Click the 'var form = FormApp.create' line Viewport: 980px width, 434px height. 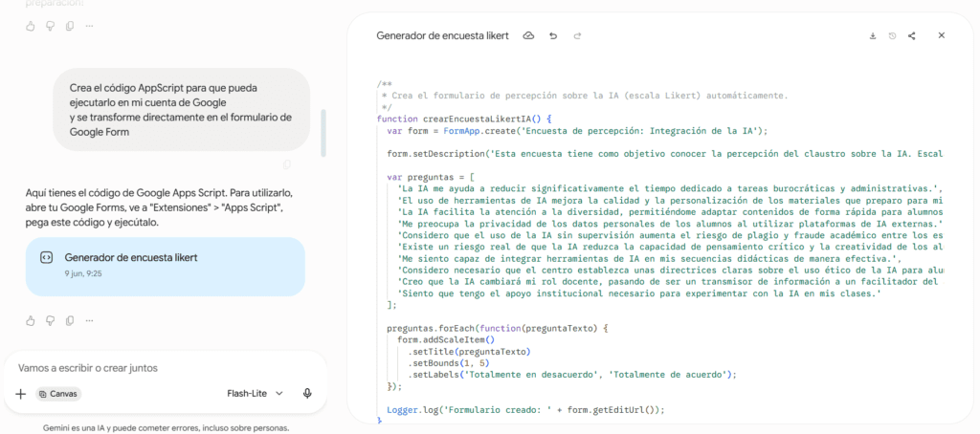click(x=577, y=131)
